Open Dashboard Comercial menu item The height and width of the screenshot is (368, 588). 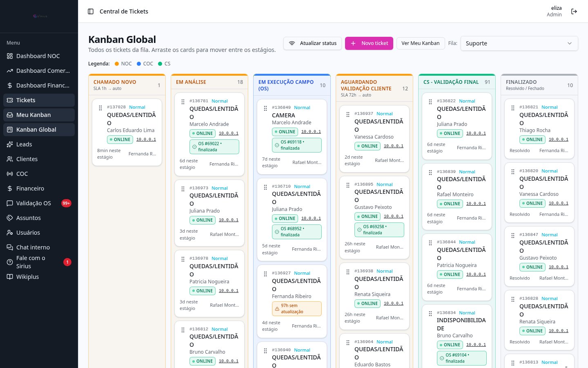39,71
